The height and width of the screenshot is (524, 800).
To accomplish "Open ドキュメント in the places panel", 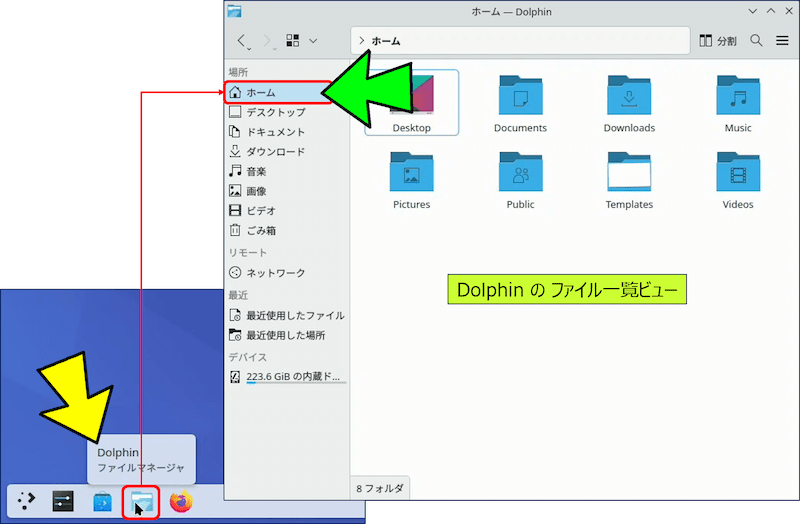I will click(x=287, y=132).
